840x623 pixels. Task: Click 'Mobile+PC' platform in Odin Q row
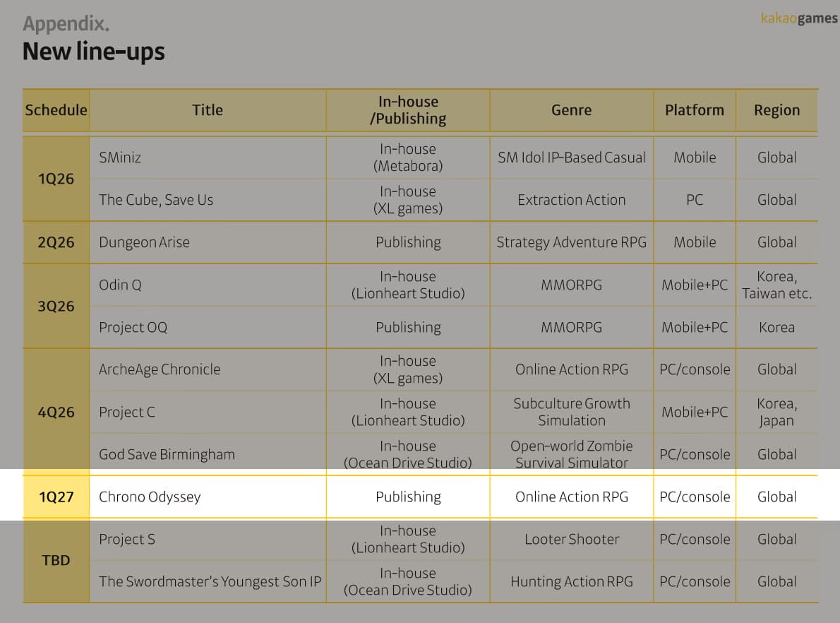pos(695,285)
